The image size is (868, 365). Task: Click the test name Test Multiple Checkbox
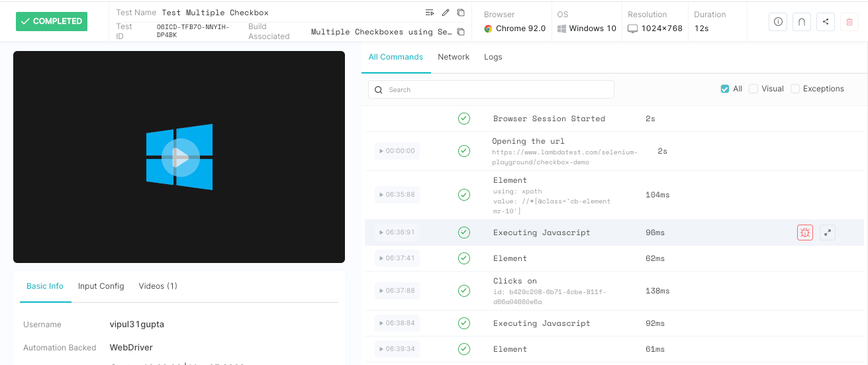[215, 13]
